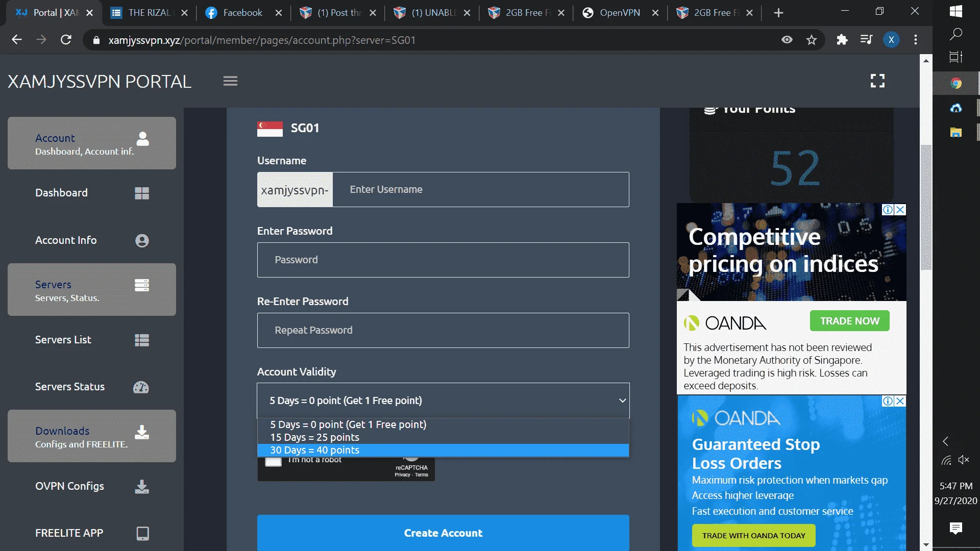Open the Account sidebar section
This screenshot has width=980, height=551.
point(92,143)
